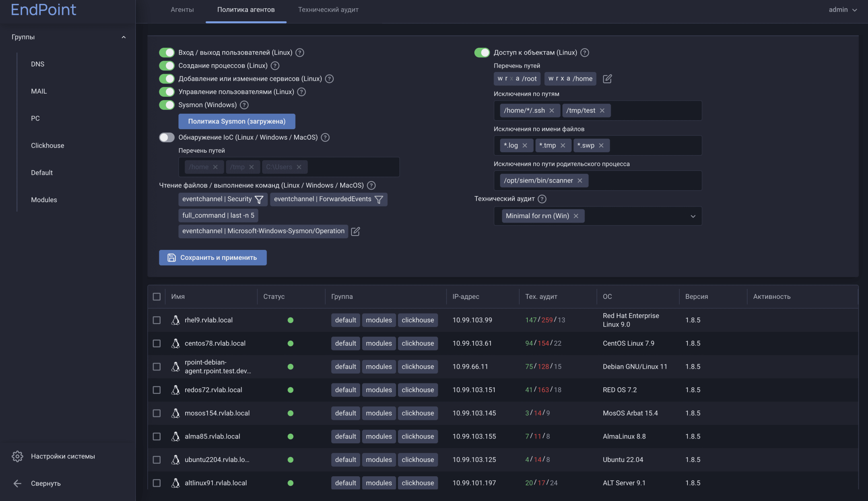Open help for Вход / выход пользователей
Screen dimensions: 868x501
(x=299, y=52)
